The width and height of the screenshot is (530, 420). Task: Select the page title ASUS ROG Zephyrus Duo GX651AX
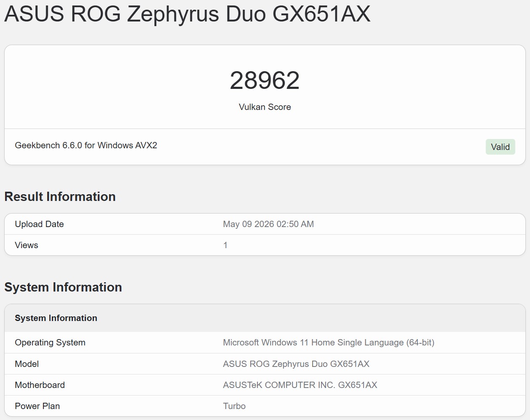[187, 14]
